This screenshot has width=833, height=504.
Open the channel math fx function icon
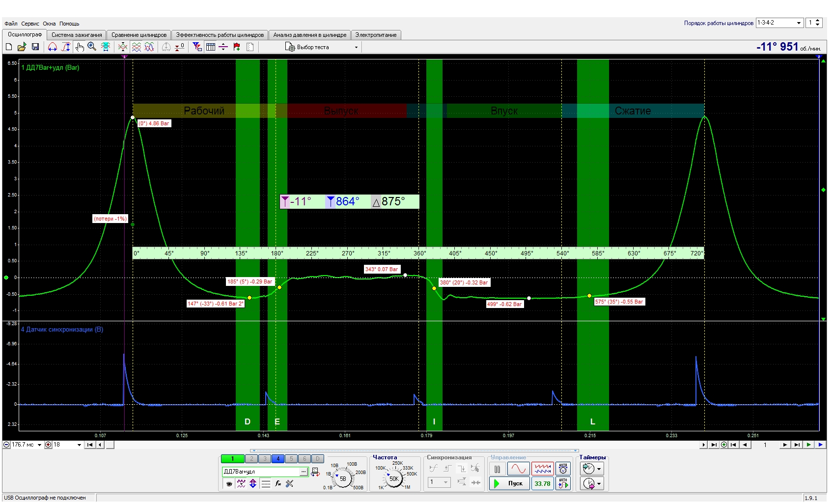[x=278, y=483]
